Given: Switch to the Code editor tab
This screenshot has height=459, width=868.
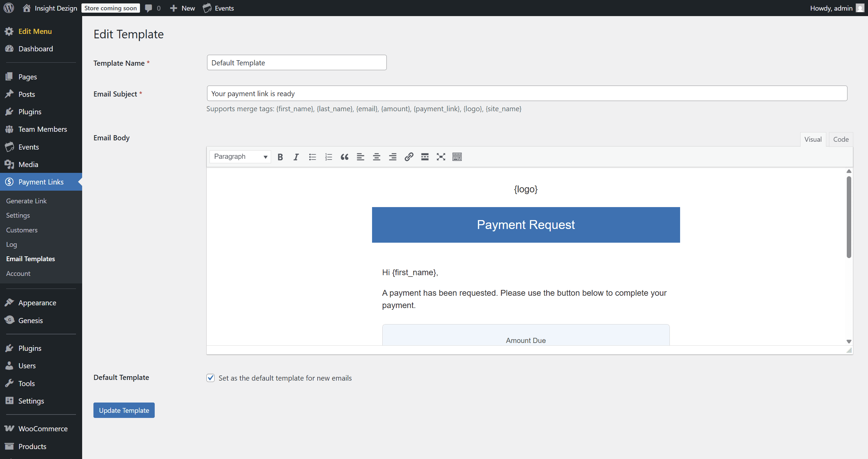Looking at the screenshot, I should point(841,139).
